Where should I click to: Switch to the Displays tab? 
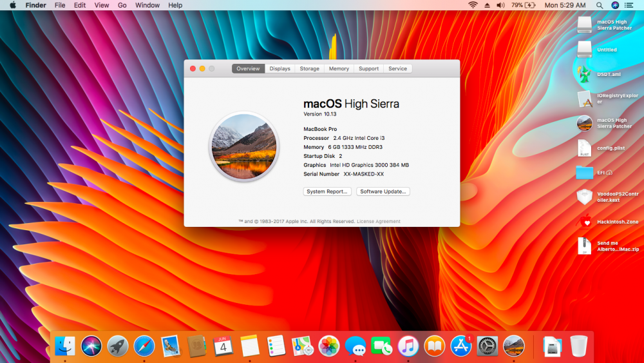click(279, 68)
